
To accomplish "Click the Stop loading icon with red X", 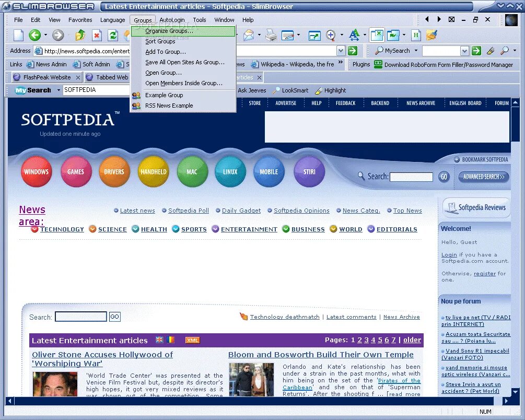I will pyautogui.click(x=97, y=35).
